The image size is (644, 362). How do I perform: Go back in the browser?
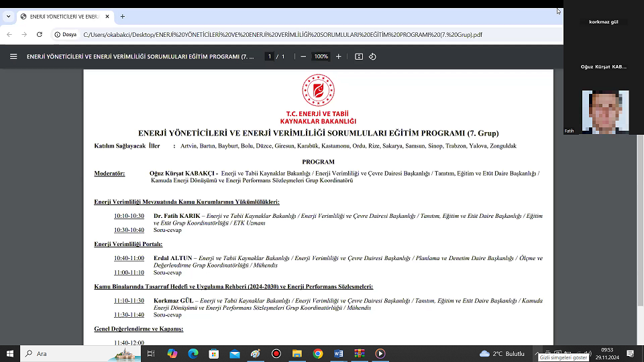click(9, 34)
